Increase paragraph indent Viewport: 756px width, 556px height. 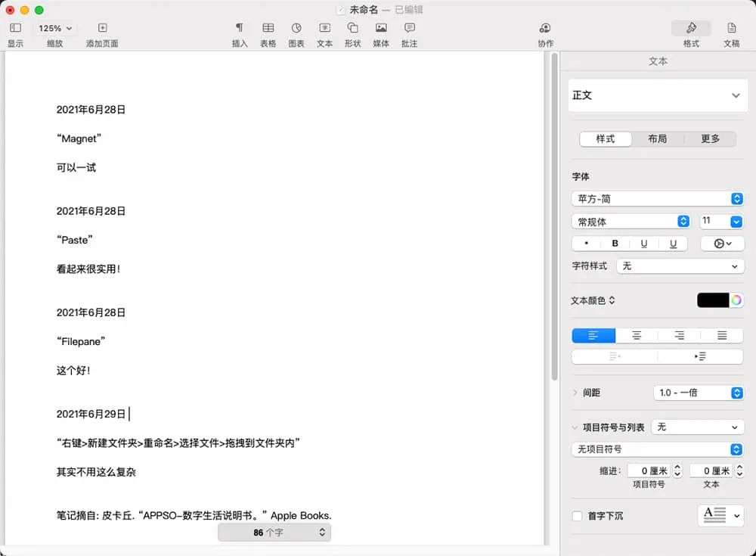point(700,356)
